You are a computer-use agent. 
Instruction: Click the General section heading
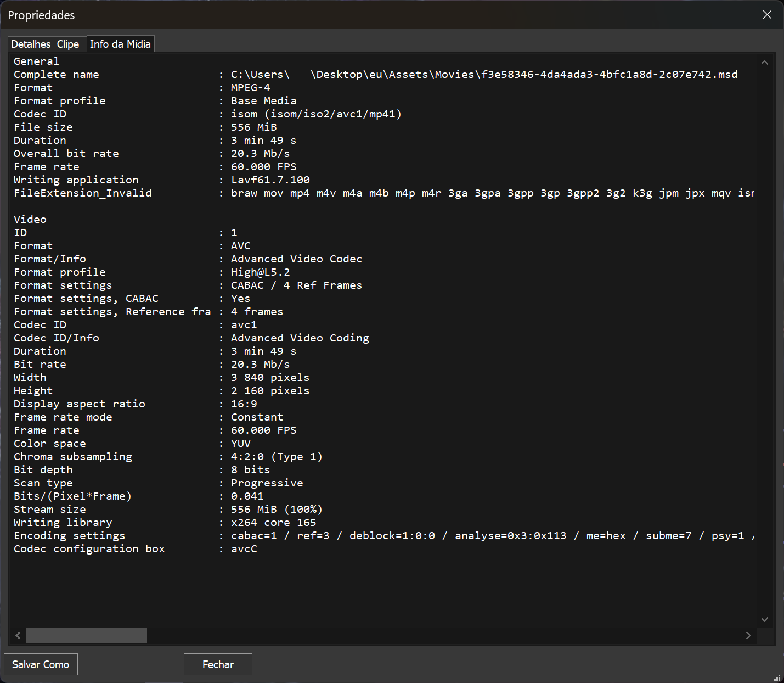36,61
